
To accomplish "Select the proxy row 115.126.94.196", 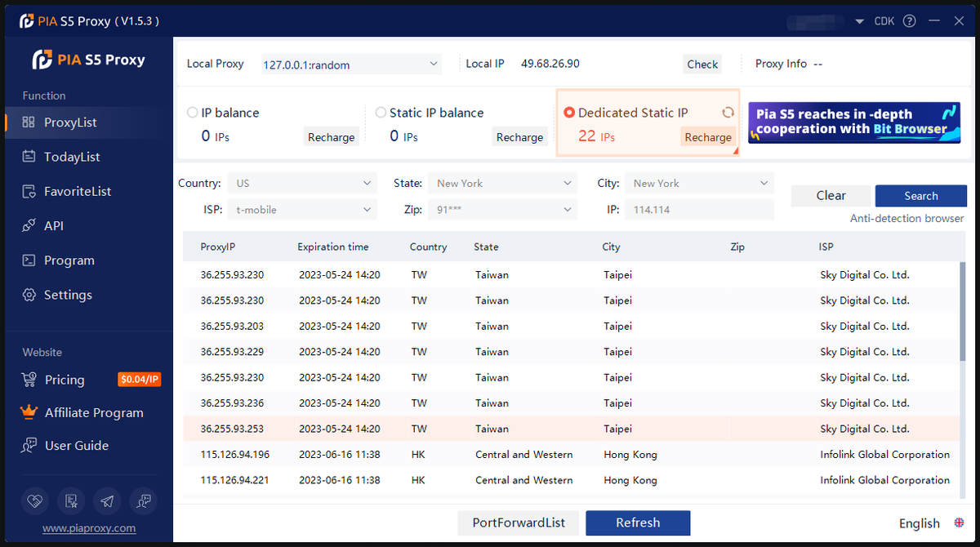I will (570, 454).
